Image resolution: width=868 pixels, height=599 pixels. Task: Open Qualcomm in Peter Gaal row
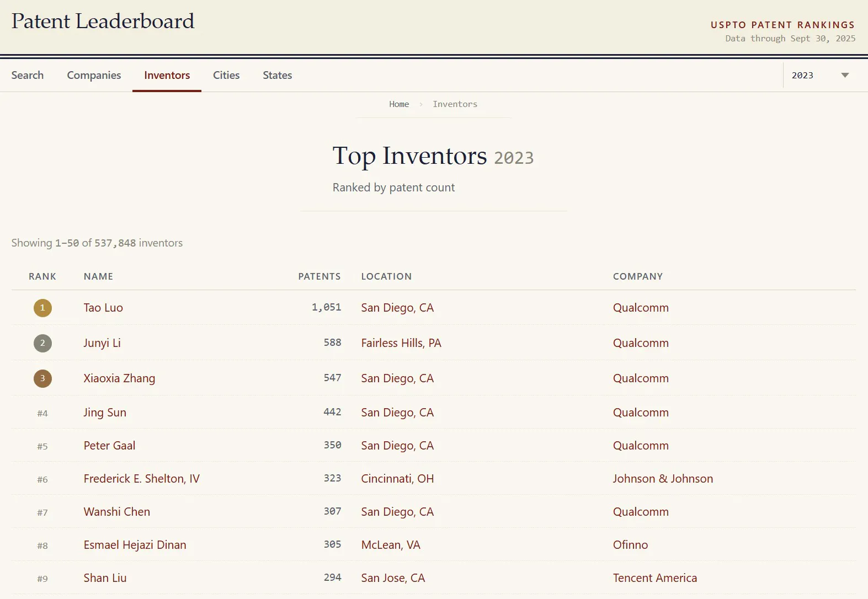[641, 446]
